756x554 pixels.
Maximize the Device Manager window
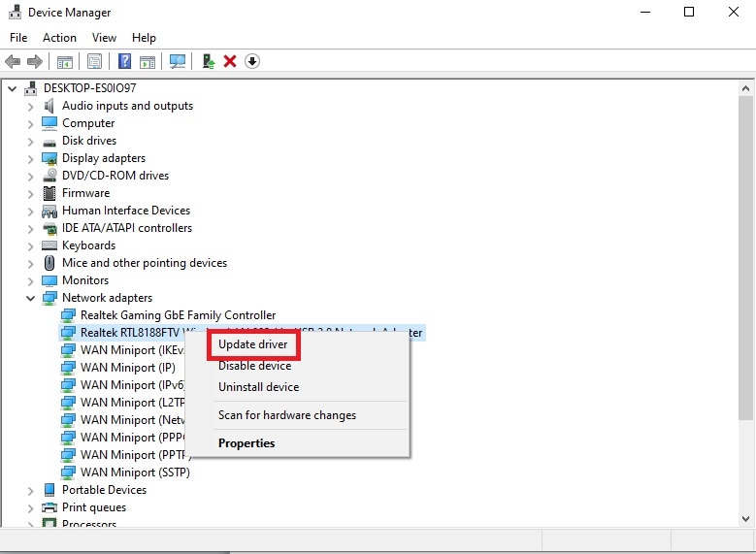[689, 12]
